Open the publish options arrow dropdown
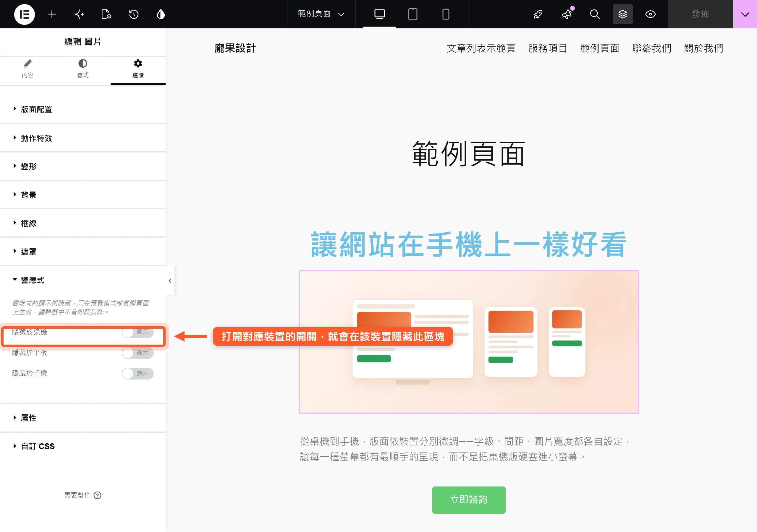The width and height of the screenshot is (757, 532). click(x=745, y=14)
